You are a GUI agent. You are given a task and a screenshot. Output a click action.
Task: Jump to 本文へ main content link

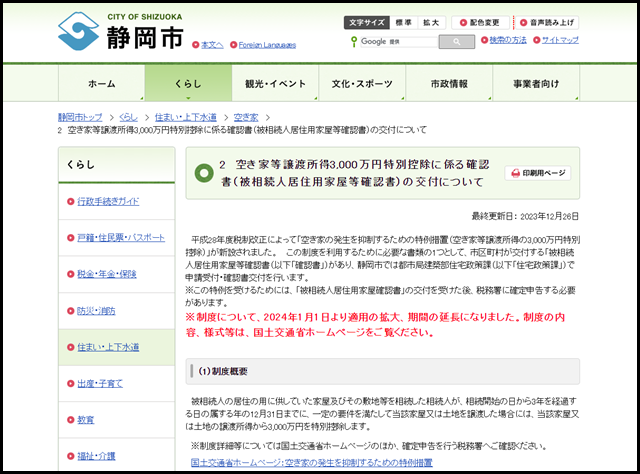212,45
